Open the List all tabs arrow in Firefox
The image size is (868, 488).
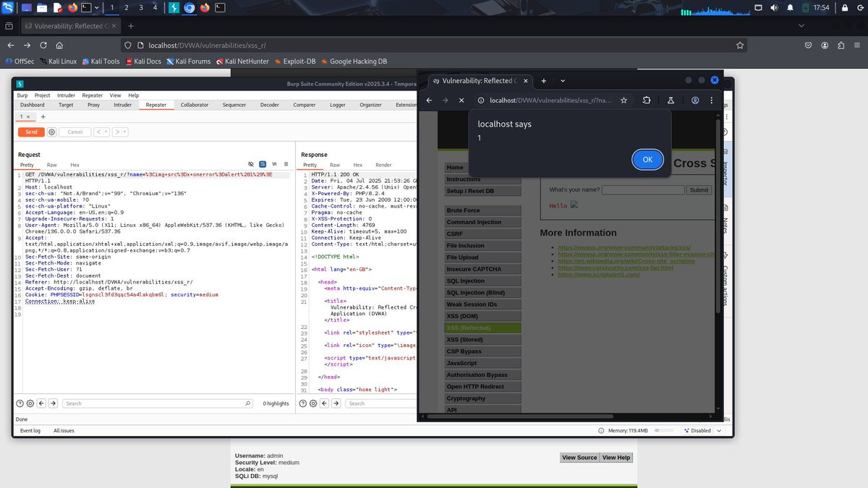click(x=801, y=25)
